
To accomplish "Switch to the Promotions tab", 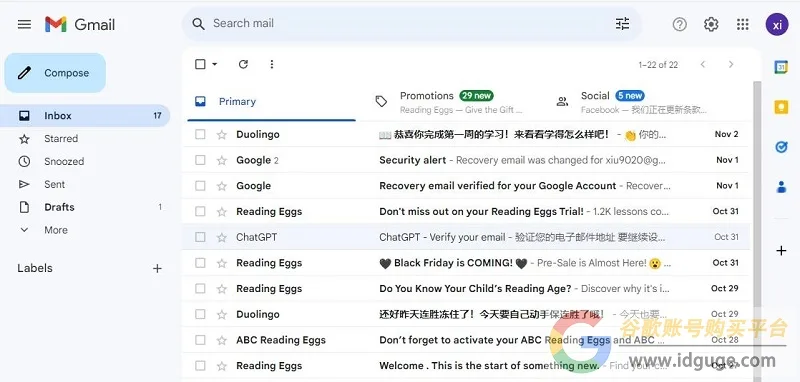I will point(452,101).
